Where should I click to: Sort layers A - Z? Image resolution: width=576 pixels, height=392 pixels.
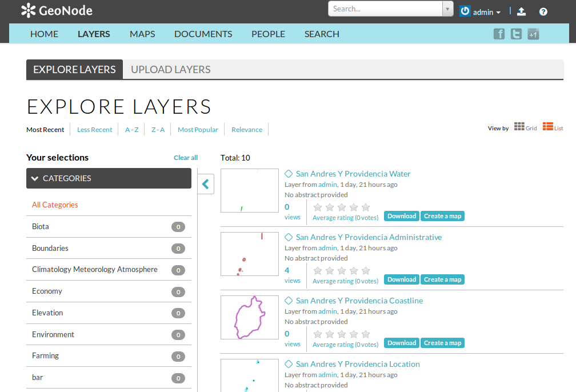pos(132,130)
